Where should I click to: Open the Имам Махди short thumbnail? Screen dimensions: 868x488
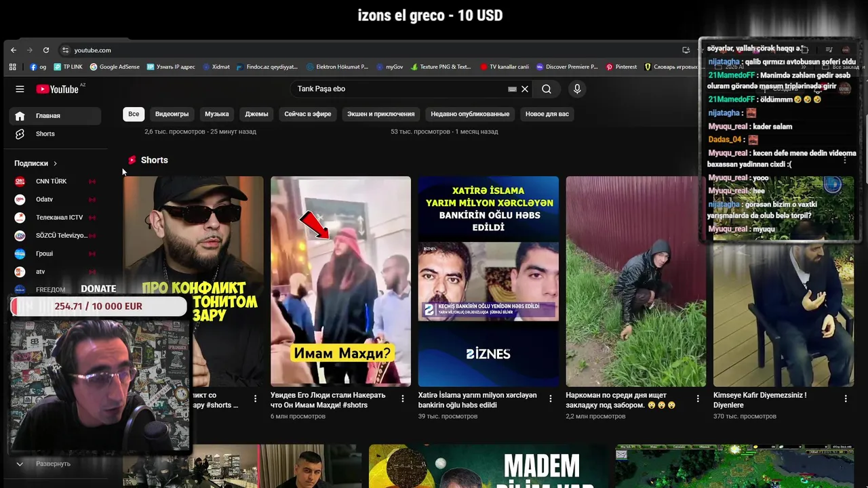[340, 281]
